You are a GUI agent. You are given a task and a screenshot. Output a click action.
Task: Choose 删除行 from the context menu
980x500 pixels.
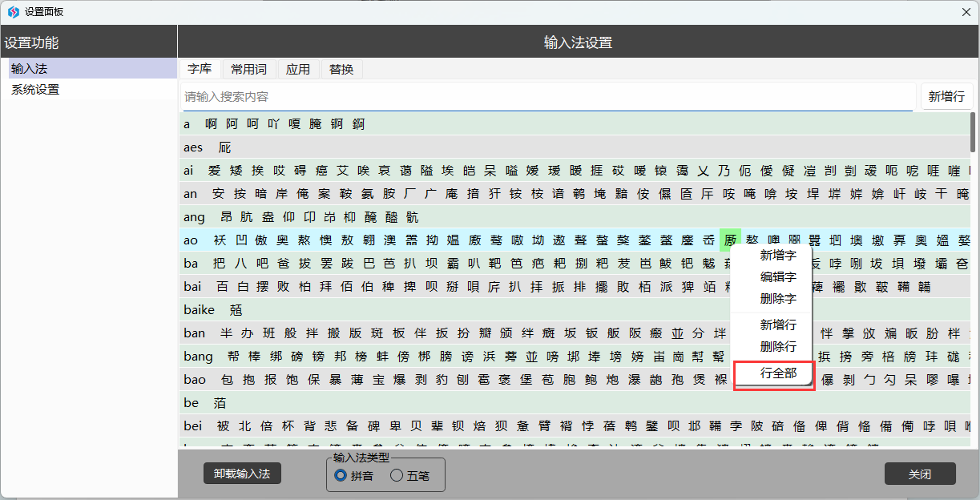777,347
